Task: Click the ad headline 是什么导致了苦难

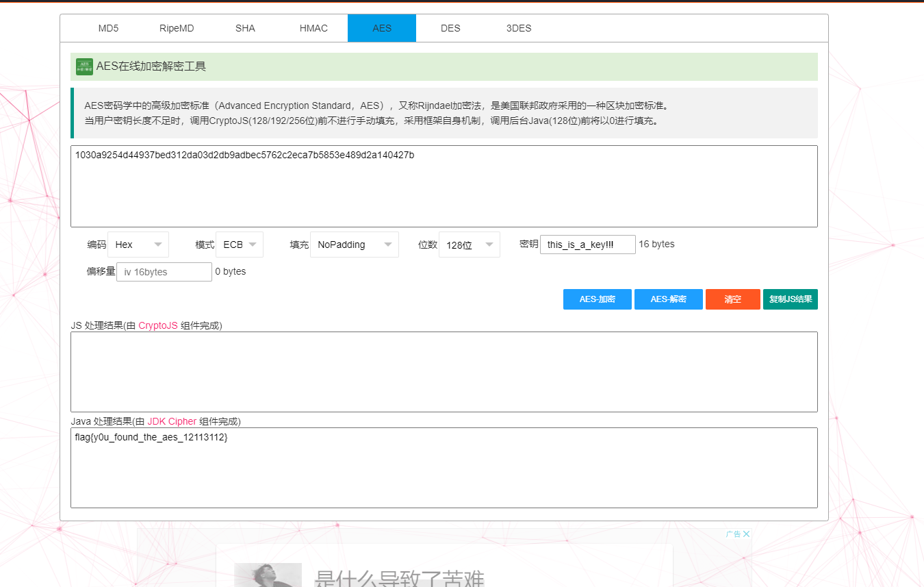Action: [x=399, y=578]
